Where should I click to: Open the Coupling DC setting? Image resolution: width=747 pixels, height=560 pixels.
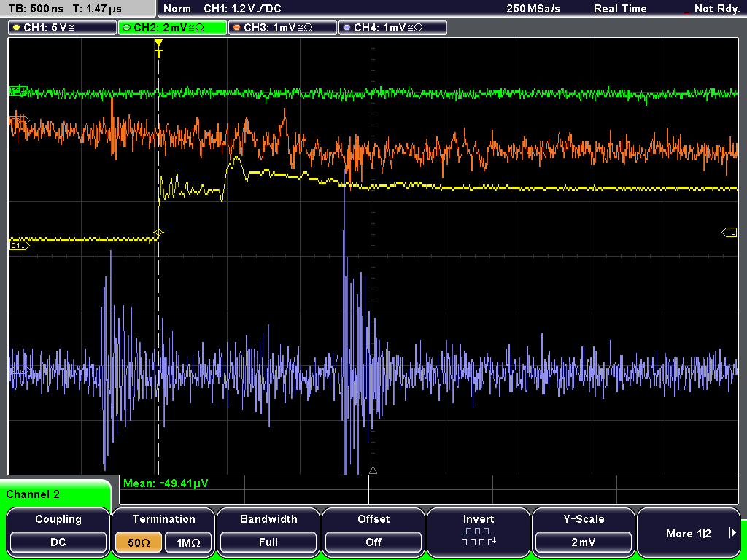(x=58, y=532)
